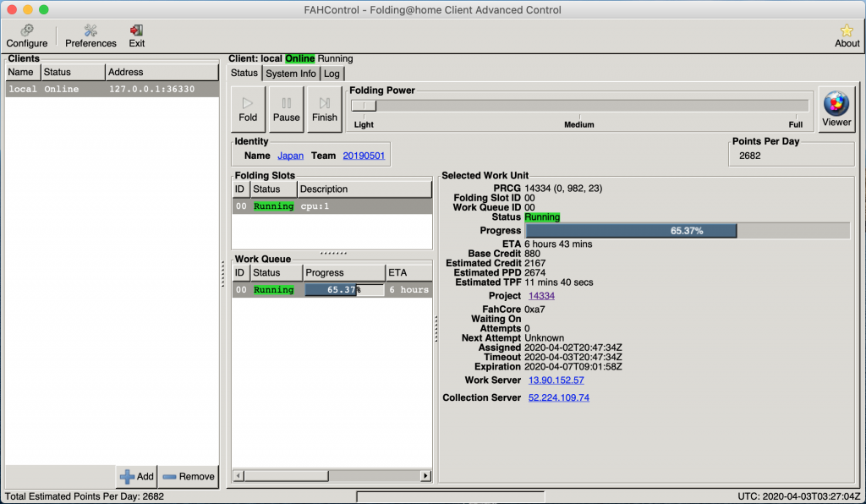866x504 pixels.
Task: Open work server link 13.90.152.57
Action: [x=556, y=381]
